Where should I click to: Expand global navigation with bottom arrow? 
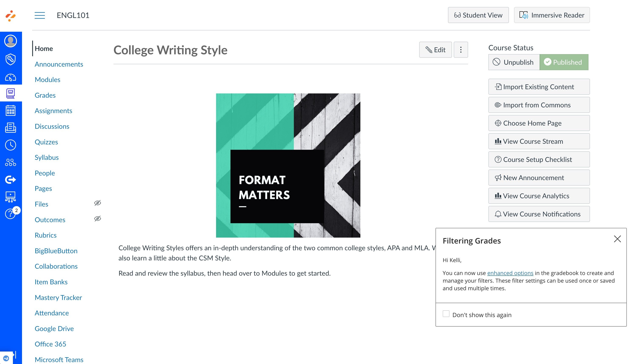[15, 354]
